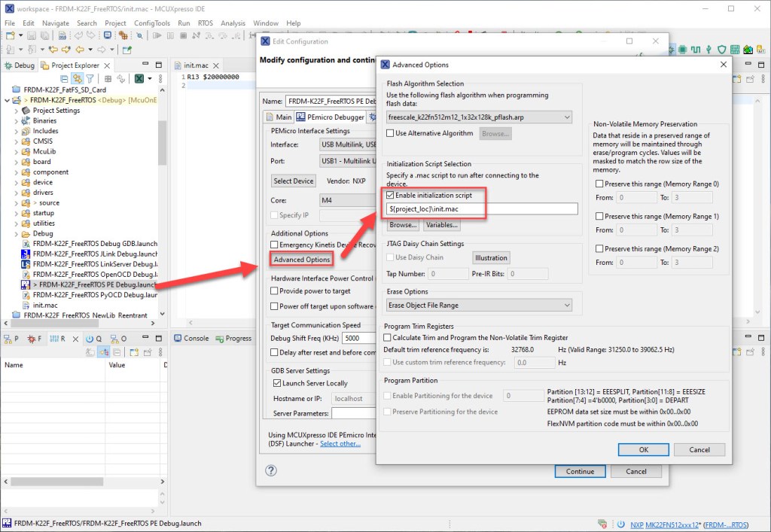Open the Pins tool perspective chip icon
Screen dimensions: 771x532
(682, 50)
